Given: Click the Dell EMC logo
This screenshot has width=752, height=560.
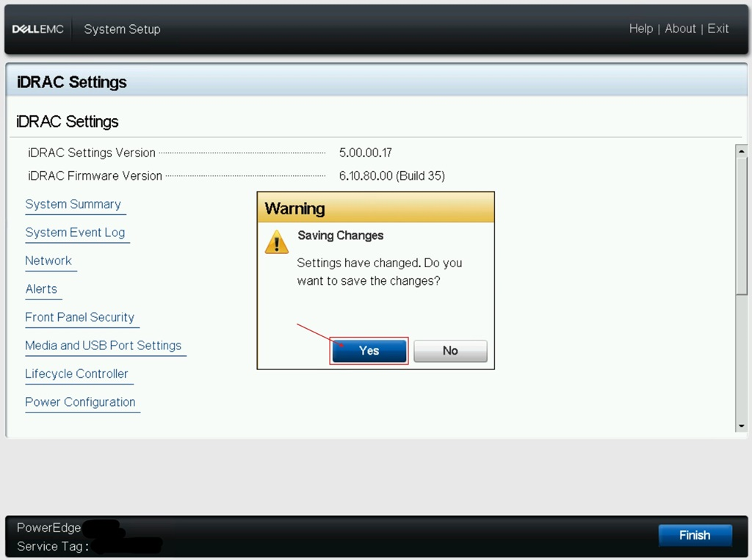Looking at the screenshot, I should (38, 29).
